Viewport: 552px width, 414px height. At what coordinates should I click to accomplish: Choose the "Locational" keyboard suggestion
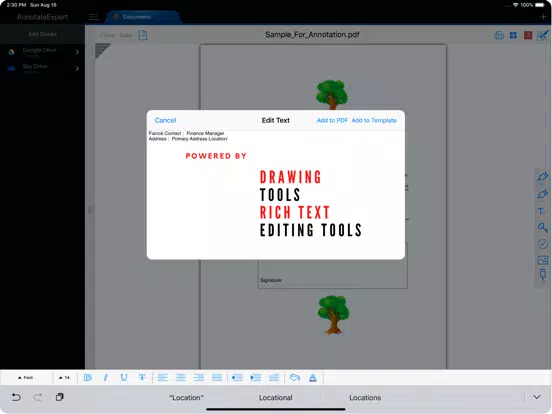pyautogui.click(x=276, y=397)
